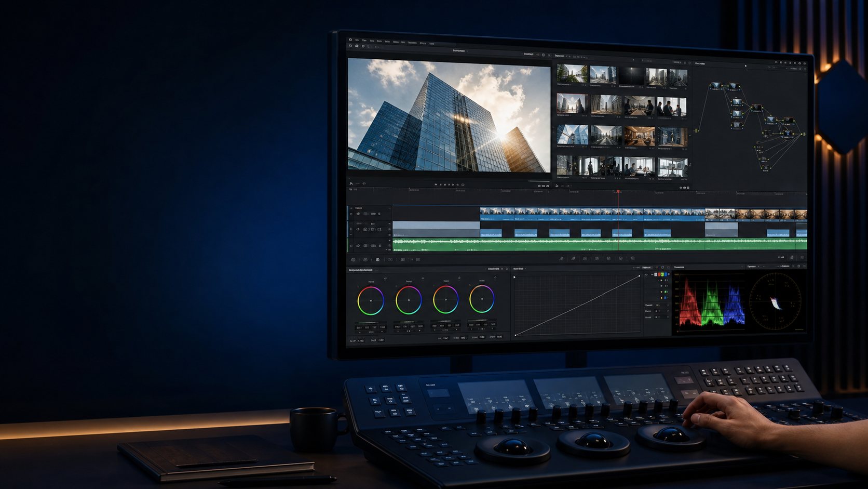The image size is (868, 489).
Task: Toggle the eye icon on the second video track header
Action: (x=358, y=229)
